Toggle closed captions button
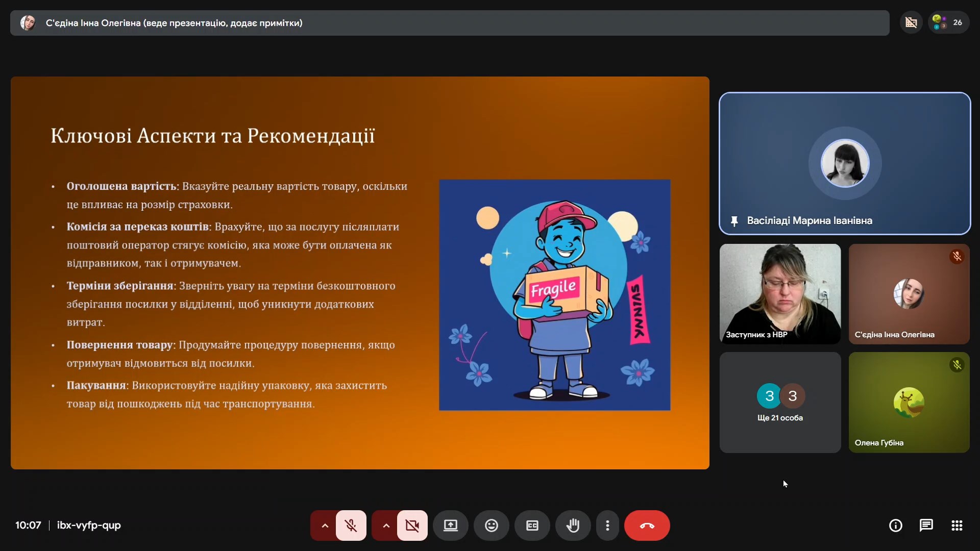The image size is (980, 551). pyautogui.click(x=532, y=525)
